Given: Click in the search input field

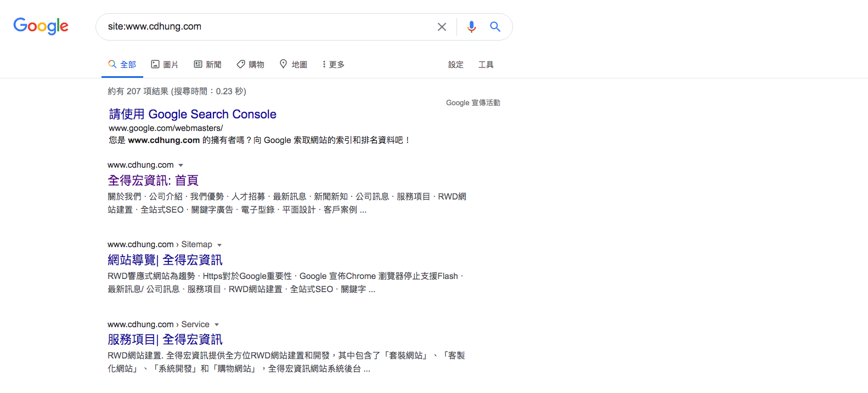Looking at the screenshot, I should 263,27.
